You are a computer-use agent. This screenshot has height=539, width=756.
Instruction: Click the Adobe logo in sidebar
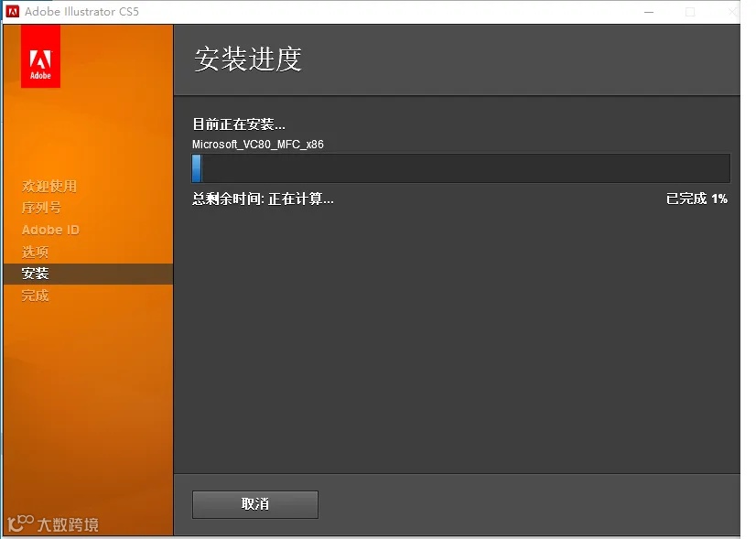(40, 57)
